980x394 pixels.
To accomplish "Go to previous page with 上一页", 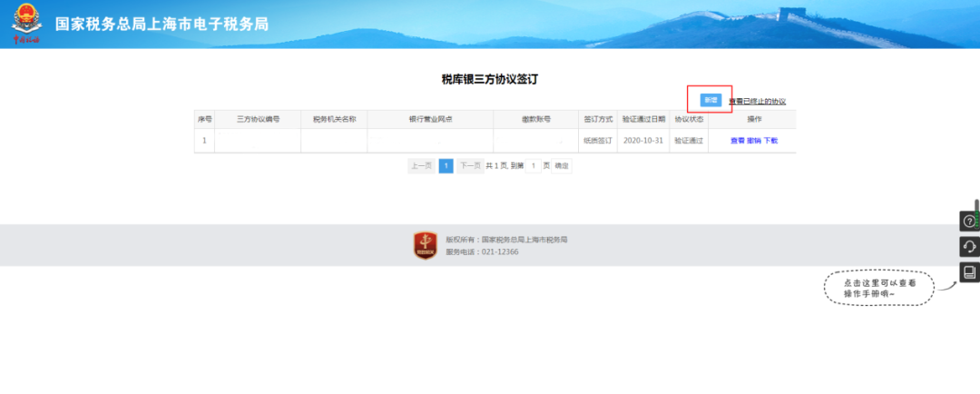I will tap(420, 166).
